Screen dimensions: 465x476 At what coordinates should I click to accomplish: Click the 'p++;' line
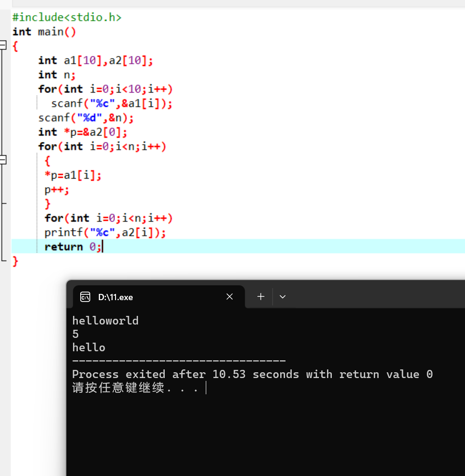tap(57, 190)
